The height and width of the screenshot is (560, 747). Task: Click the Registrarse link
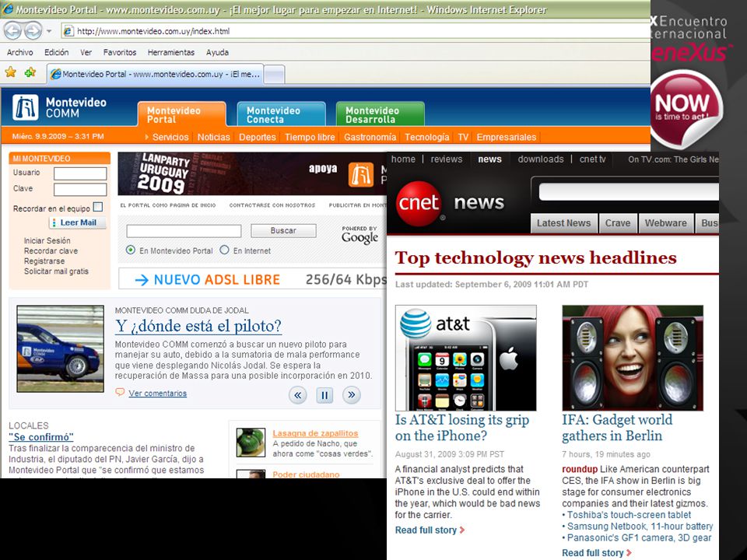tap(44, 261)
